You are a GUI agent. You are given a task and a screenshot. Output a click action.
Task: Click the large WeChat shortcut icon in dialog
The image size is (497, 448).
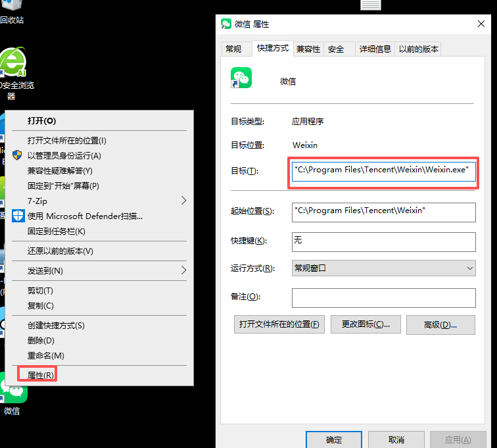(x=241, y=78)
